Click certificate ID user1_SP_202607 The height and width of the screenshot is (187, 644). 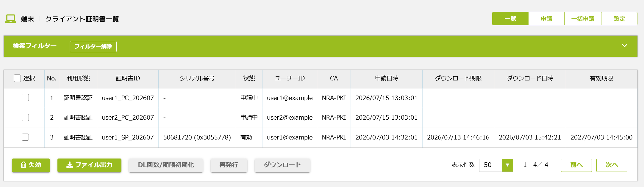[x=128, y=137]
